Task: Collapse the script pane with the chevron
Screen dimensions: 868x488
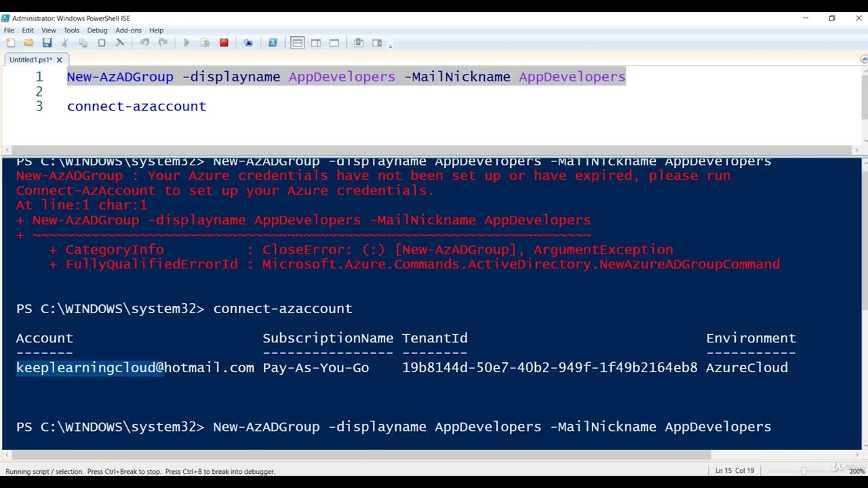Action: point(863,60)
